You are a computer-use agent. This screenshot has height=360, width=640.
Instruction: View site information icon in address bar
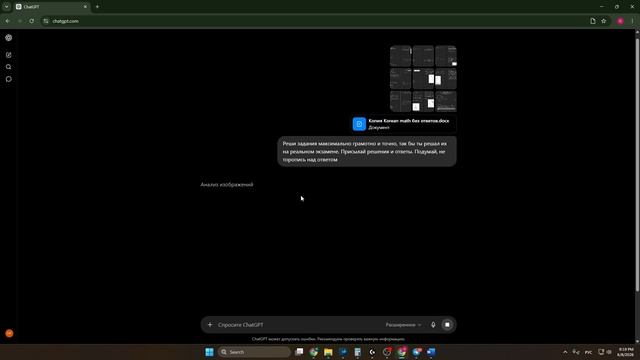pos(46,21)
